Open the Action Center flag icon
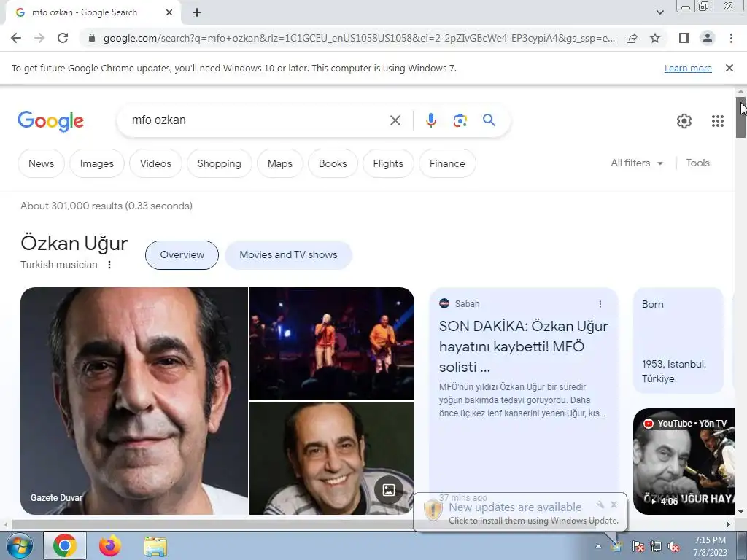This screenshot has width=747, height=560. [638, 547]
